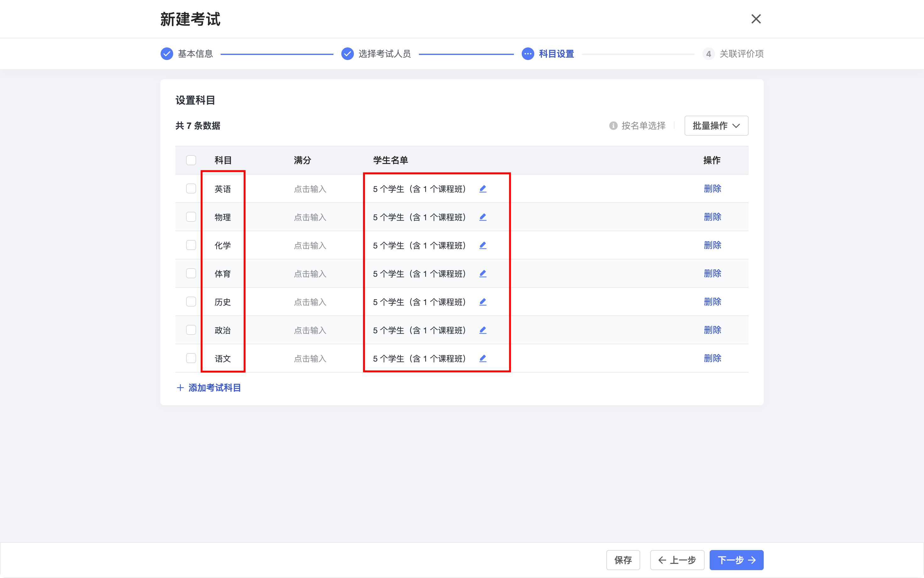
Task: Click full score input for 历史
Action: coord(310,302)
